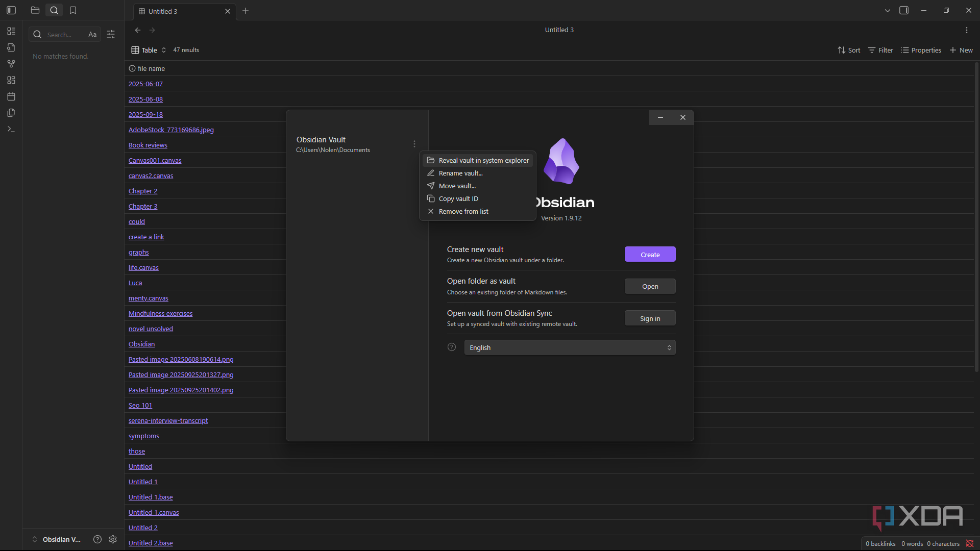
Task: Open the quick switcher ribbon icon
Action: [11, 47]
